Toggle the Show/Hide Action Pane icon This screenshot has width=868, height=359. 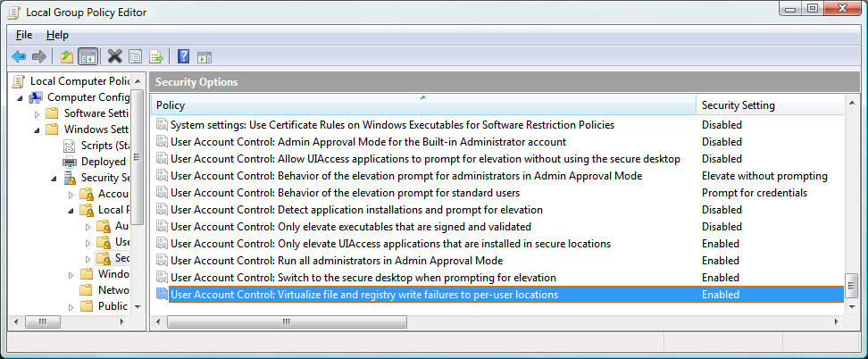pos(204,56)
